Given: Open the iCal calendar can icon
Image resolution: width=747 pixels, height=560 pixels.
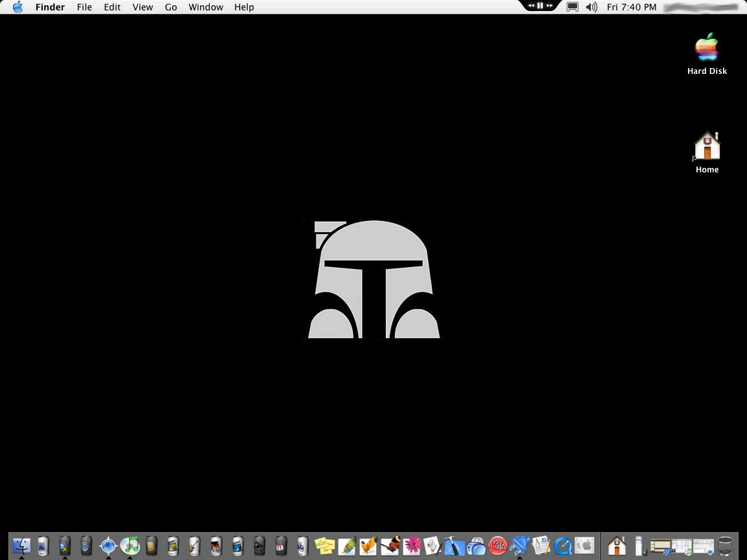Looking at the screenshot, I should click(x=281, y=546).
